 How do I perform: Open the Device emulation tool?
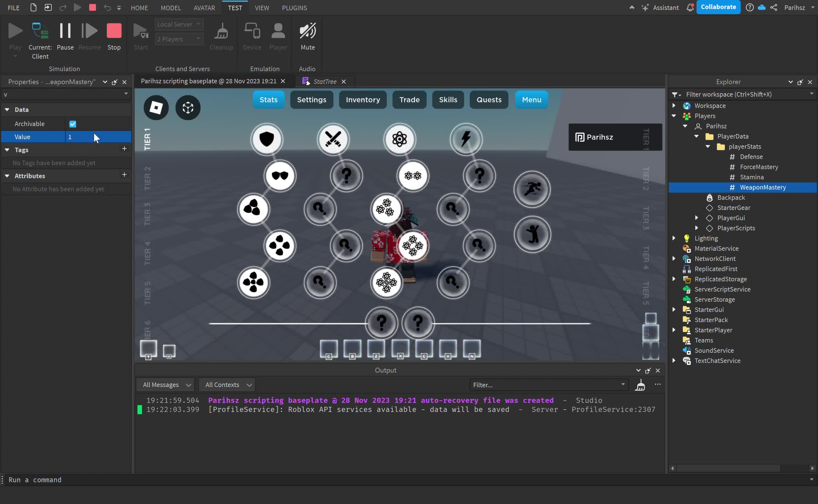click(252, 31)
